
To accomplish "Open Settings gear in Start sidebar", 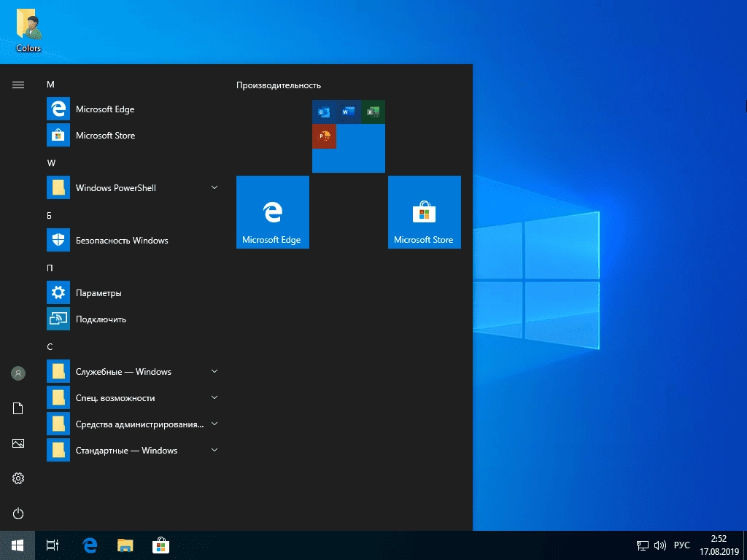I will click(x=18, y=478).
